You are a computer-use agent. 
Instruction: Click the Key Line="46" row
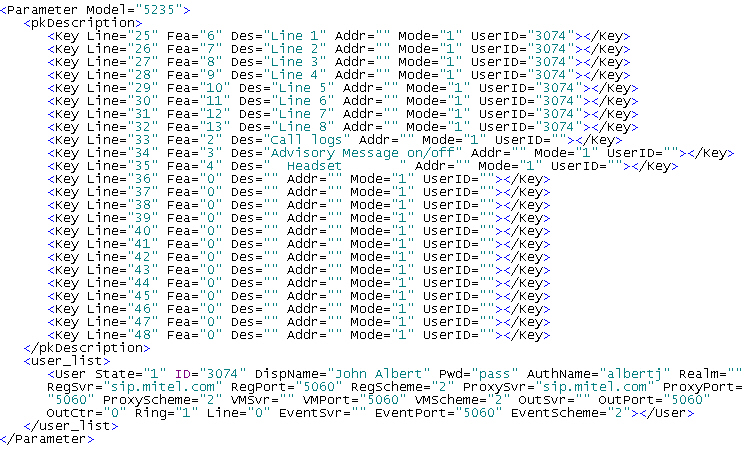tap(298, 308)
